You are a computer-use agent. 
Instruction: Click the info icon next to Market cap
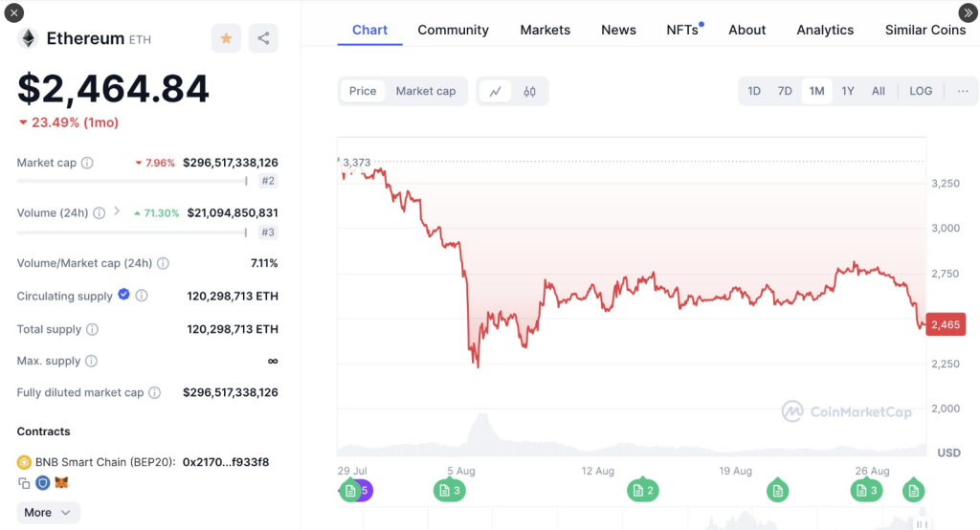(87, 163)
